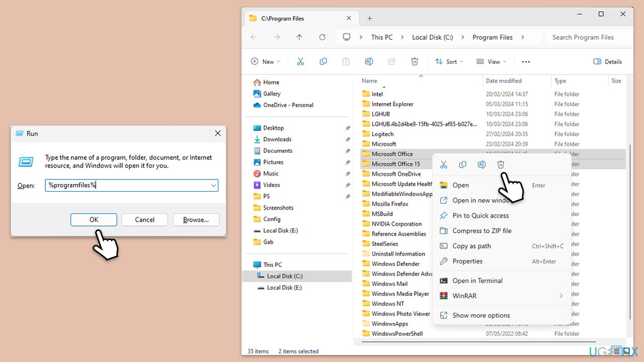644x362 pixels.
Task: Refresh the Program Files folder view
Action: tap(323, 37)
